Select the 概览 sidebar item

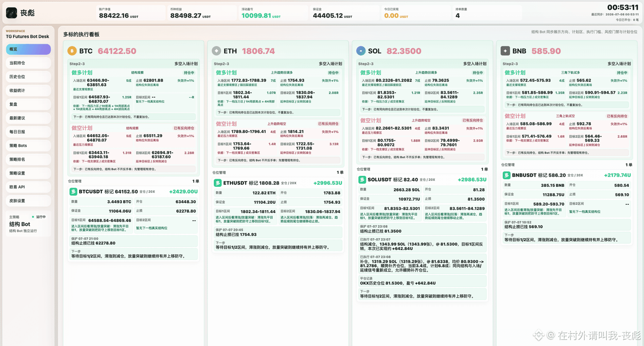pyautogui.click(x=28, y=49)
